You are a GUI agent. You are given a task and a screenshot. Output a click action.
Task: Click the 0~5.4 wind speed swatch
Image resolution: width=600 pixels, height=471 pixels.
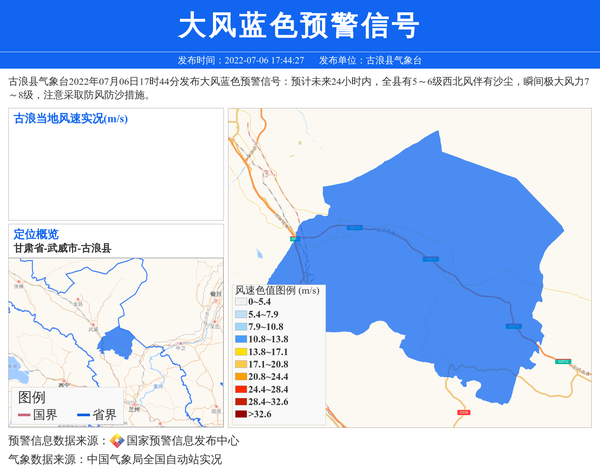click(240, 302)
